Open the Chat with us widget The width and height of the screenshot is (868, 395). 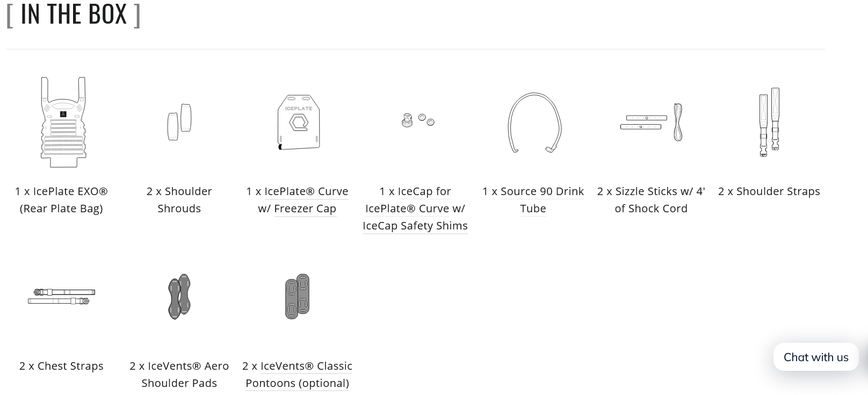816,357
